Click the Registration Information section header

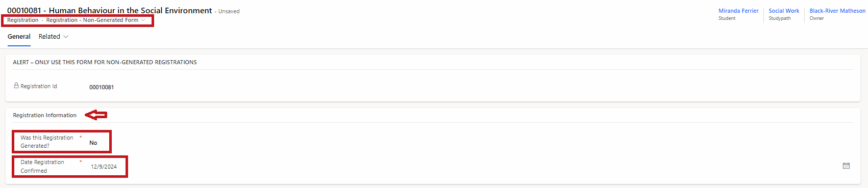pyautogui.click(x=45, y=115)
